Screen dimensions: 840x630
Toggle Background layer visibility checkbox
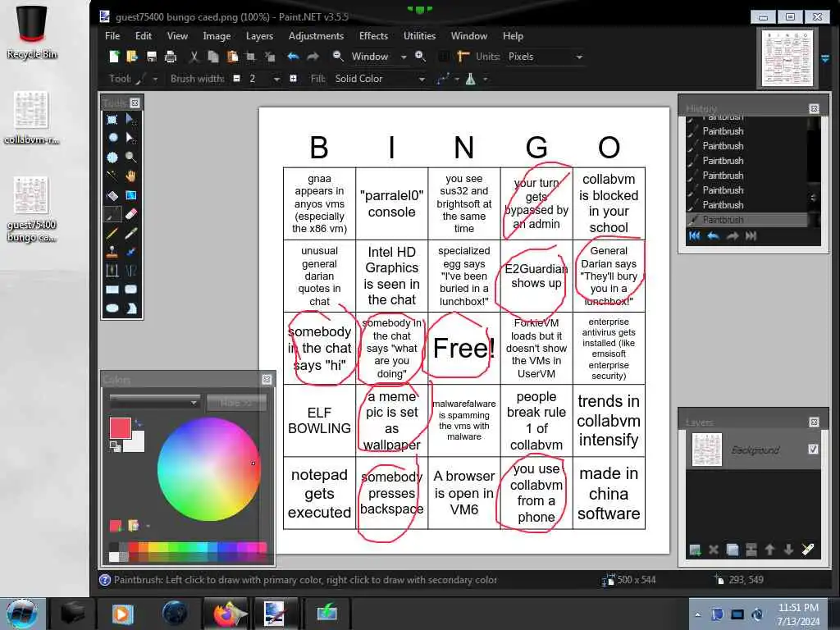[x=813, y=449]
